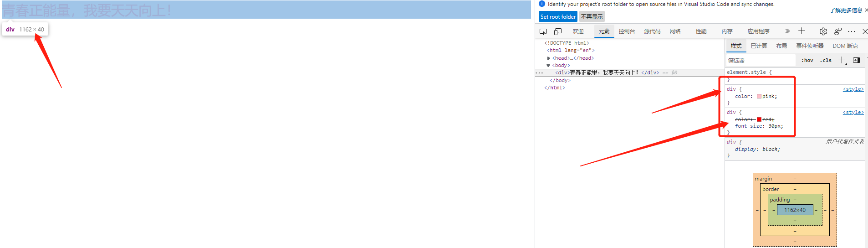This screenshot has height=248, width=868.
Task: Select the div element row in DOM tree
Action: [x=629, y=72]
